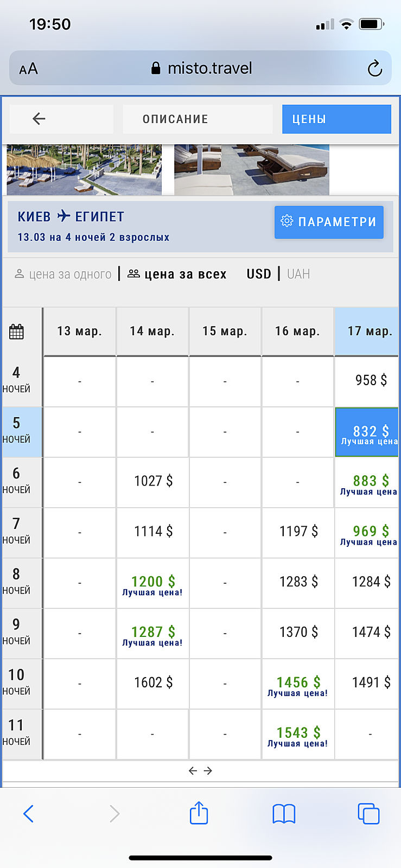Open the left hotel photo thumbnail

click(x=84, y=169)
